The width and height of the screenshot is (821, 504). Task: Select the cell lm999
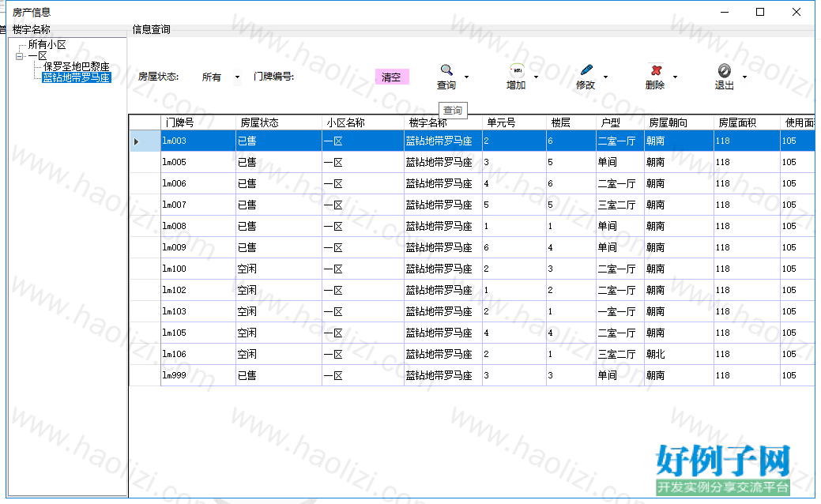(x=198, y=375)
